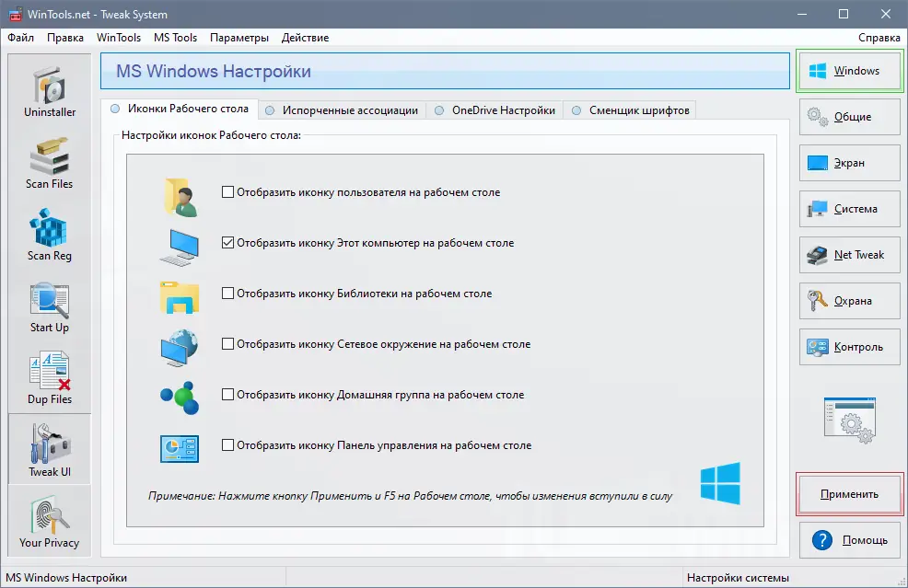
Task: Open the Правка menu
Action: (65, 38)
